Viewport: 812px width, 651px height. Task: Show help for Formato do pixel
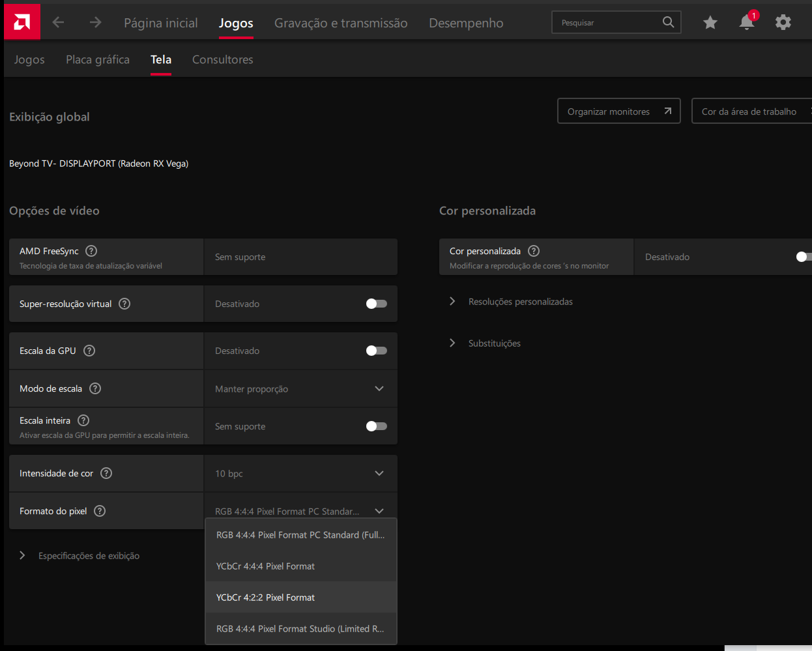click(100, 511)
